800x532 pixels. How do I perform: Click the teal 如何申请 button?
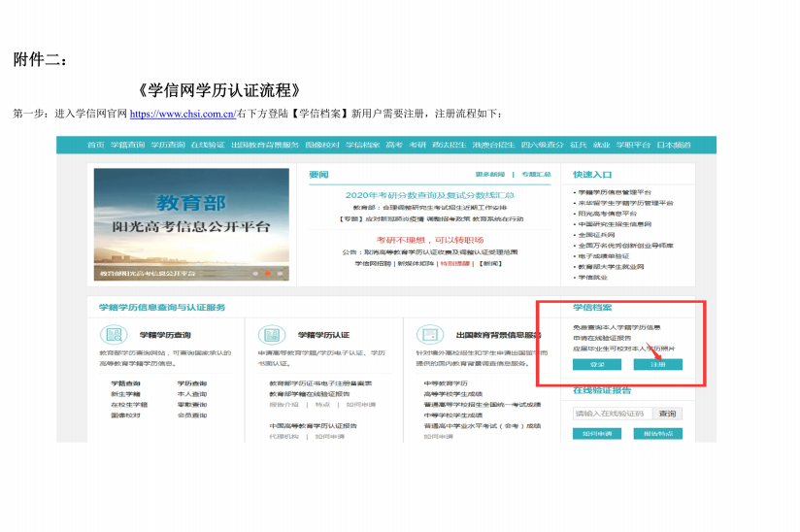tap(597, 434)
